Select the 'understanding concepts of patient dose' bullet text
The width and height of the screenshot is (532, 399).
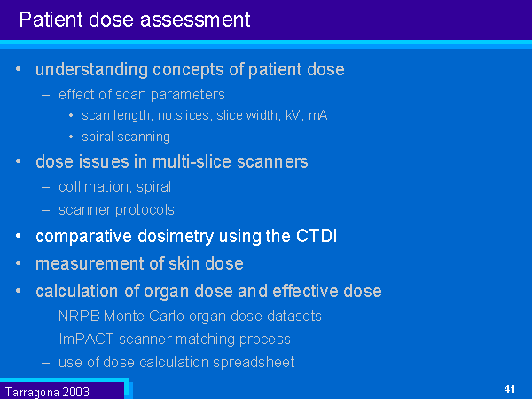click(x=190, y=69)
